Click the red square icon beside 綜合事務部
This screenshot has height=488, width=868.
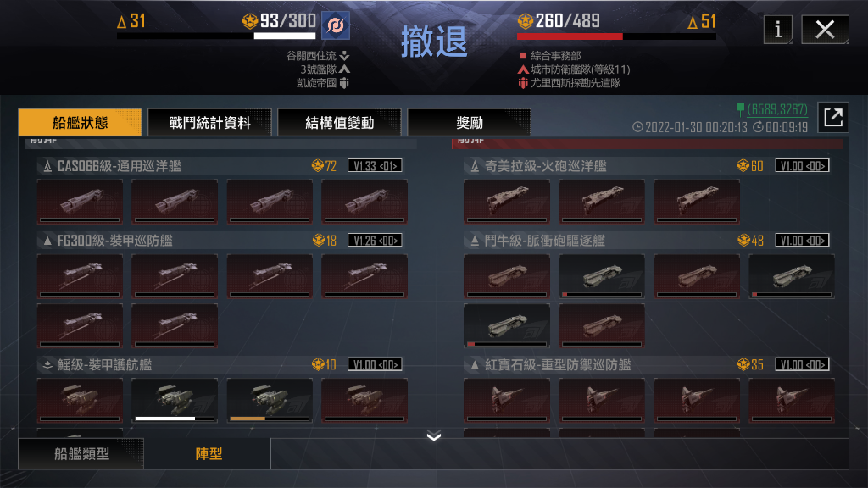pos(522,55)
